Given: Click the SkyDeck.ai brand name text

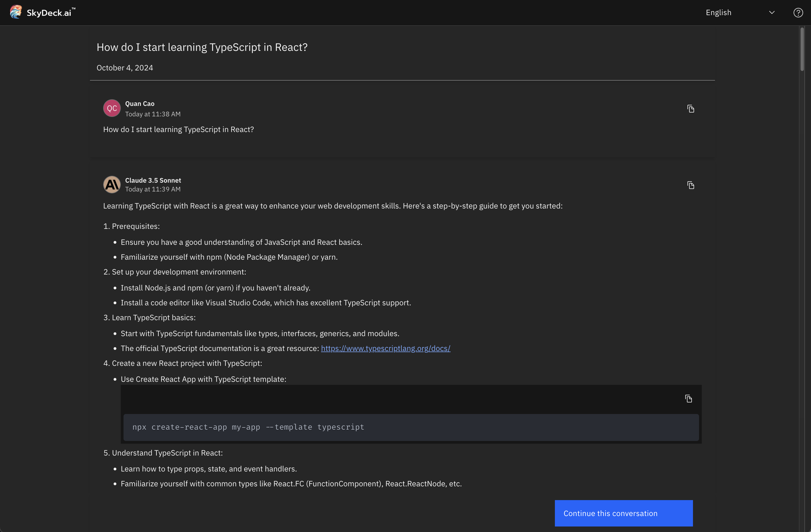Looking at the screenshot, I should 49,13.
